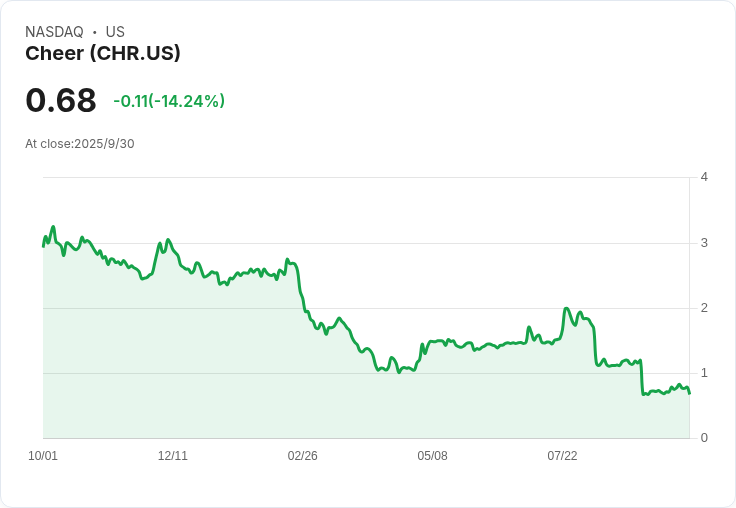736x508 pixels.
Task: Select the 12/11 date axis label
Action: click(173, 456)
